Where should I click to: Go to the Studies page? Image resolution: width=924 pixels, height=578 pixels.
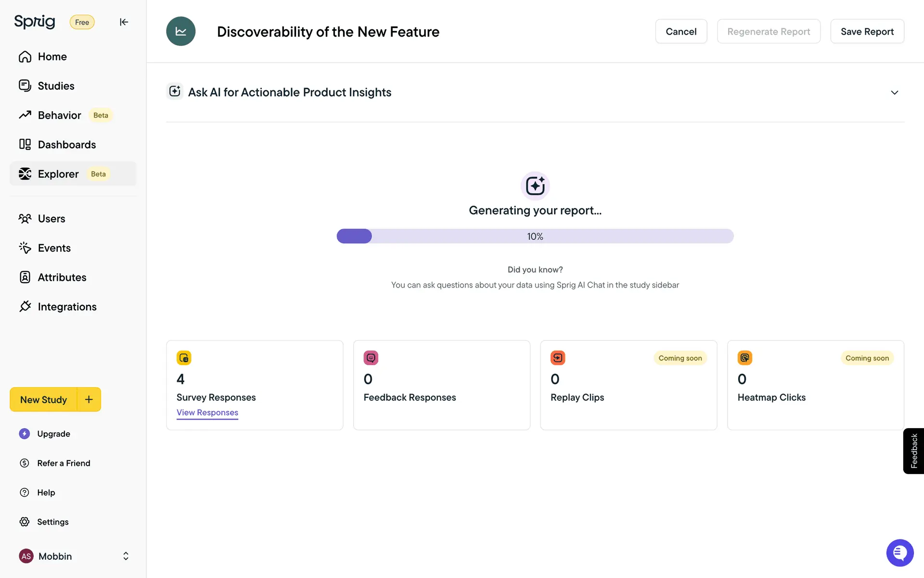[x=56, y=86]
